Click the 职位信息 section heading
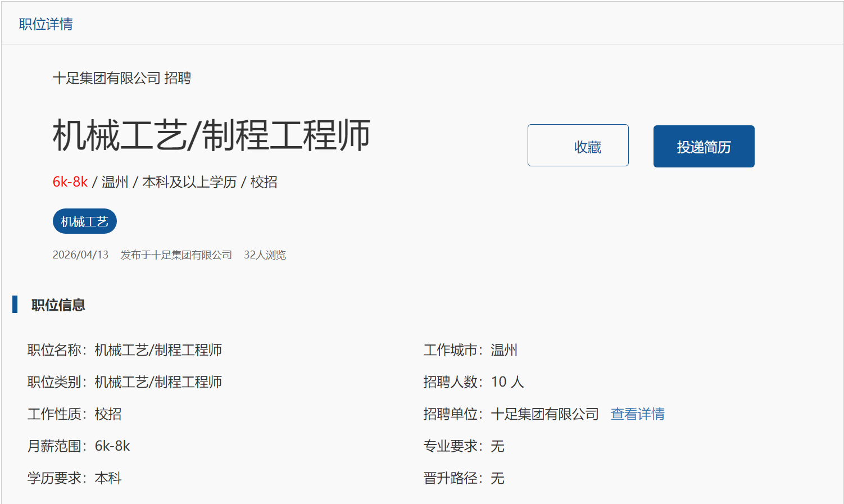This screenshot has width=844, height=504. (58, 305)
